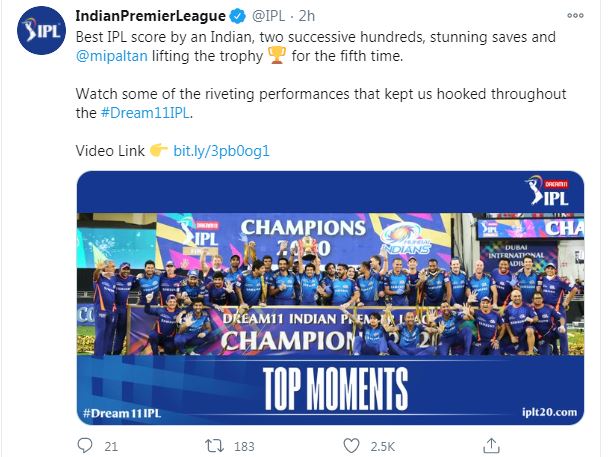The width and height of the screenshot is (608, 457).
Task: Click the blue verified badge
Action: pos(237,16)
